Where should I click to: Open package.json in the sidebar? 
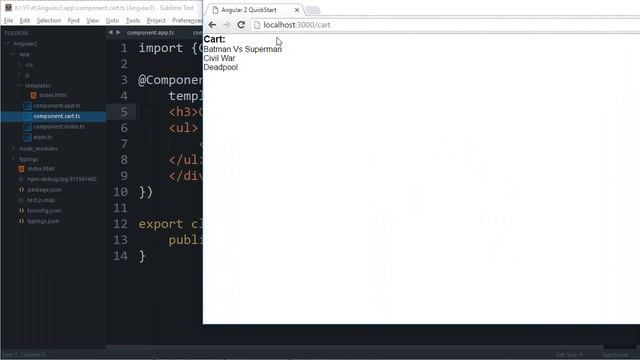pos(44,190)
